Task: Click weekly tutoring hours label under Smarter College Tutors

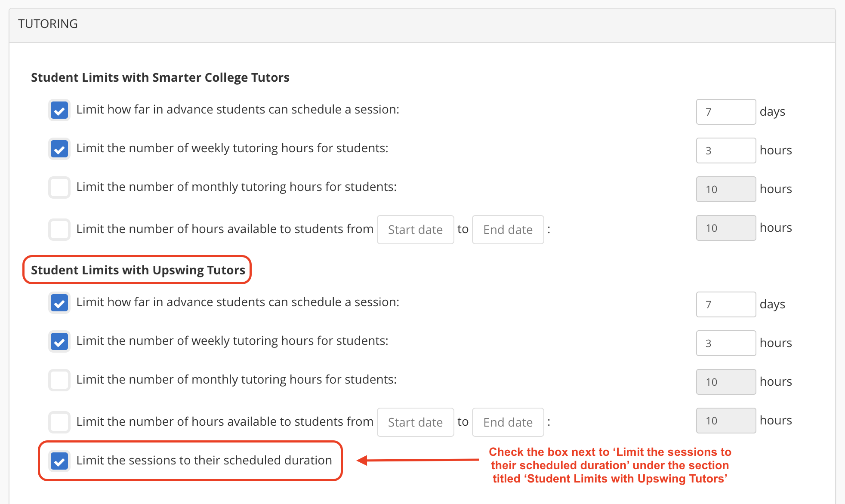Action: (232, 148)
